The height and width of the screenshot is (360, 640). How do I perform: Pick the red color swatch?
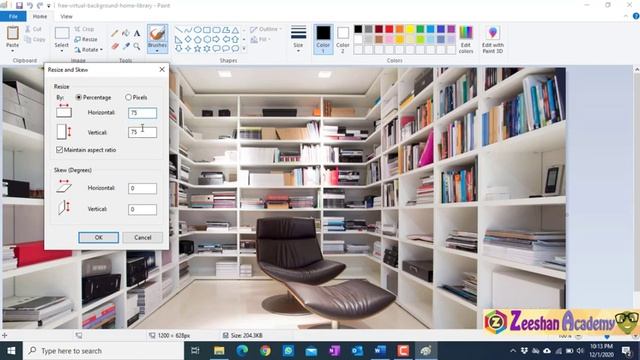point(389,29)
